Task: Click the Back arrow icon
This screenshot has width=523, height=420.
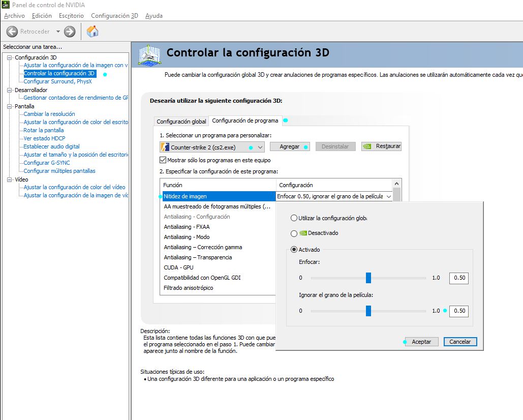Action: coord(12,32)
